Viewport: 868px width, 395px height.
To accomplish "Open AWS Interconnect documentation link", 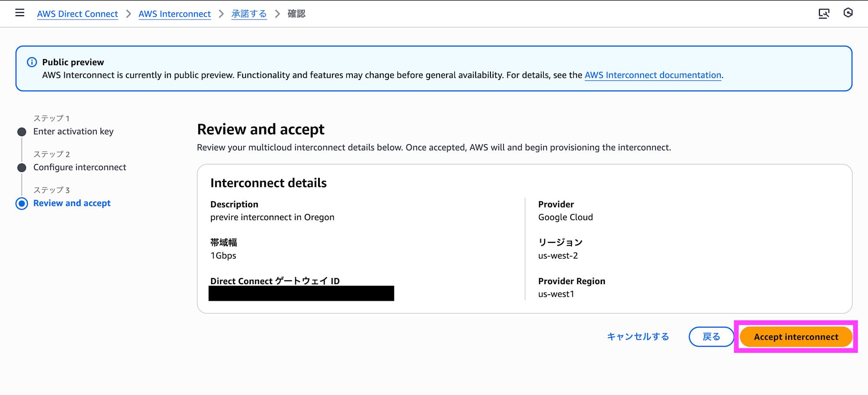I will coord(653,75).
